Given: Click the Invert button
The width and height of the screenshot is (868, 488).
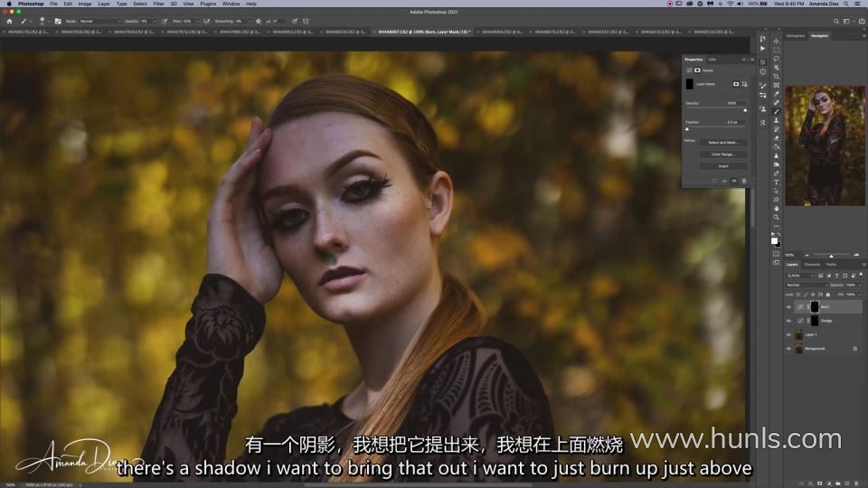Looking at the screenshot, I should (723, 166).
